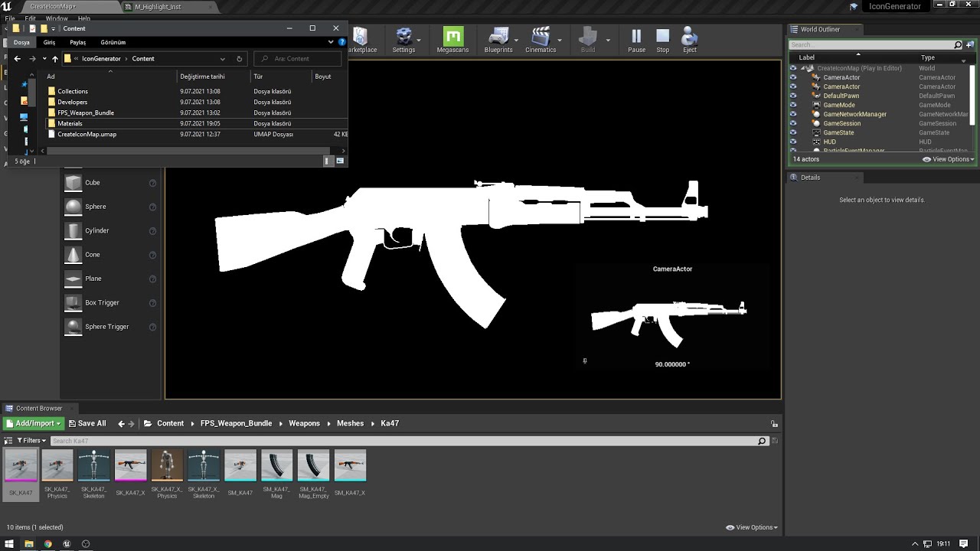Screen dimensions: 980x551
Task: Open the Build options dropdown arrow
Action: point(608,41)
